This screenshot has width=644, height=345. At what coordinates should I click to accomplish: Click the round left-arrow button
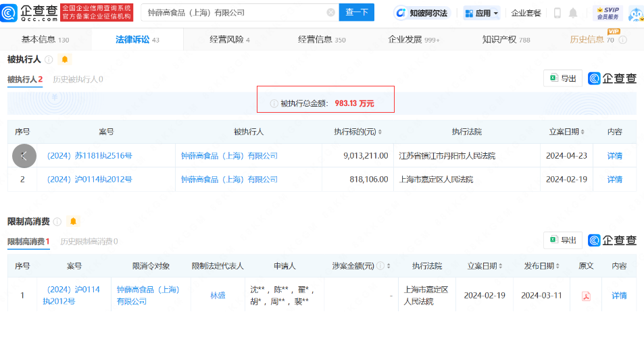[x=24, y=156]
